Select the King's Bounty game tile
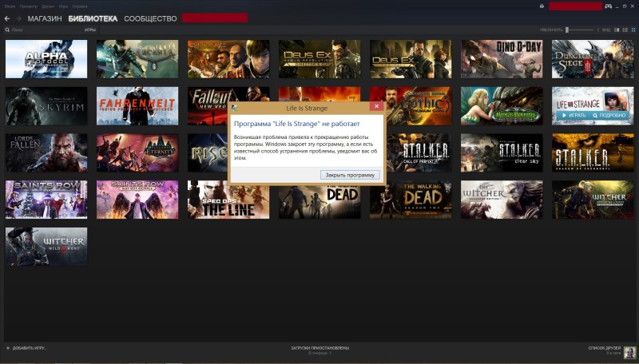 pyautogui.click(x=502, y=106)
